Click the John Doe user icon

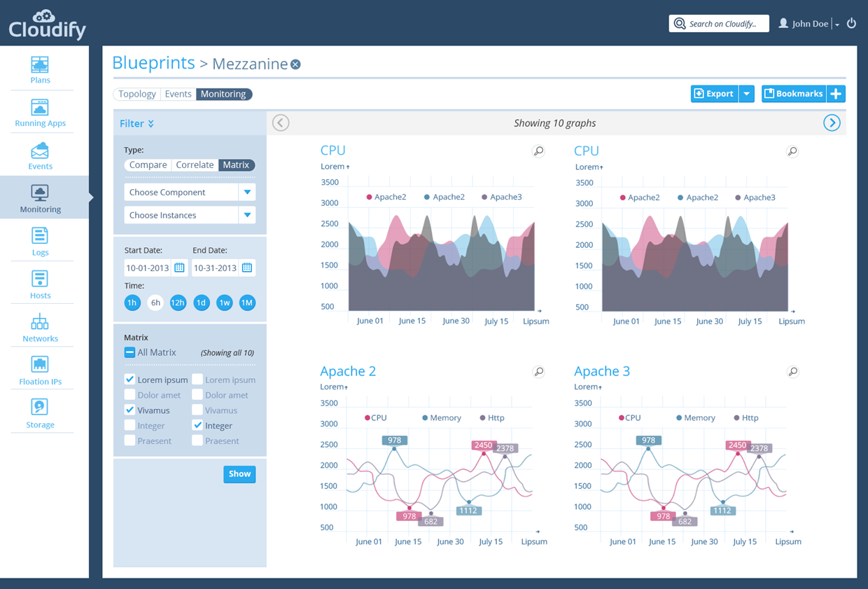pyautogui.click(x=783, y=23)
